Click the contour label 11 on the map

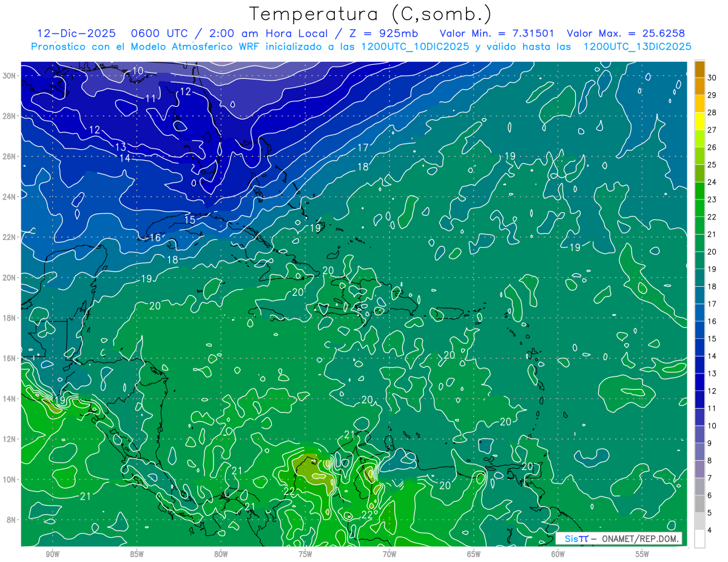coord(150,98)
